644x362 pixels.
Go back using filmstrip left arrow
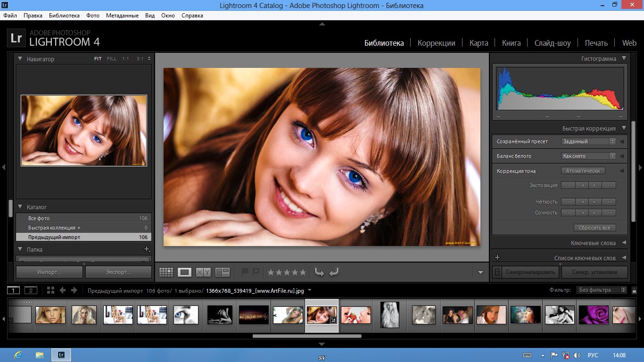tap(62, 290)
